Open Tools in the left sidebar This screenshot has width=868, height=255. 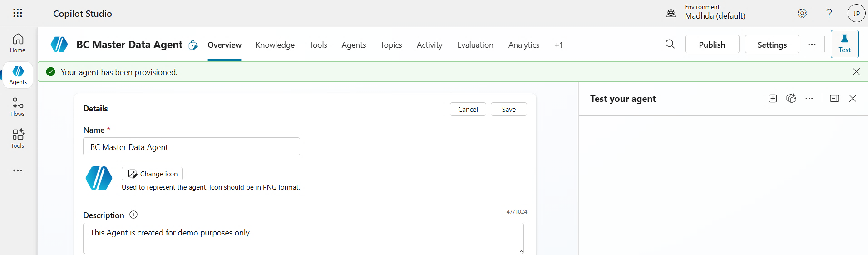18,139
